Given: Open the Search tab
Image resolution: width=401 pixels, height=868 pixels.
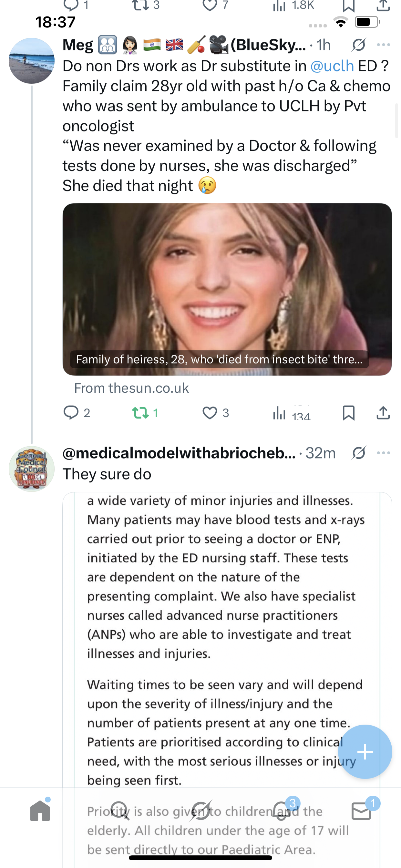Looking at the screenshot, I should [120, 811].
